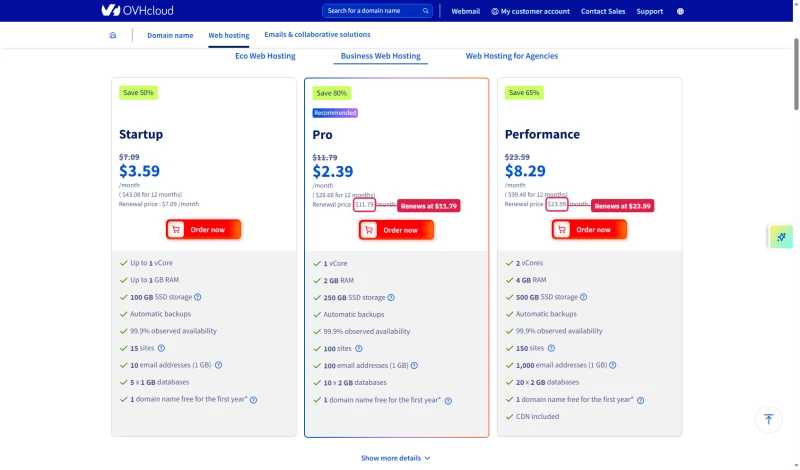
Task: Click the OVHcloud logo
Action: [x=137, y=10]
